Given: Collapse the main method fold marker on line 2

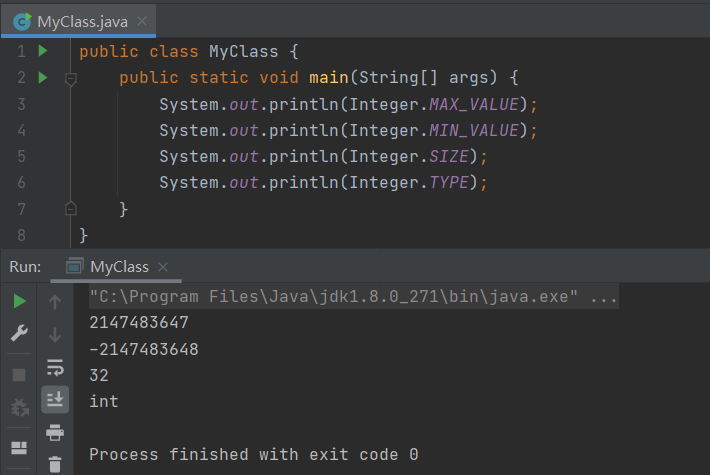Looking at the screenshot, I should click(71, 79).
